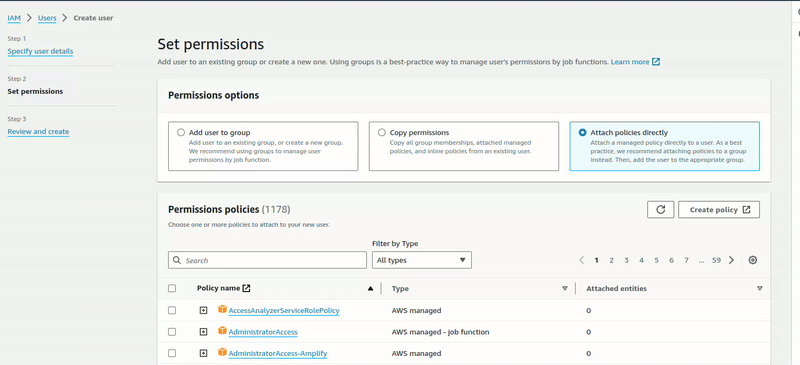Sort by Policy name ascending arrow
The image size is (800, 365).
pos(370,288)
